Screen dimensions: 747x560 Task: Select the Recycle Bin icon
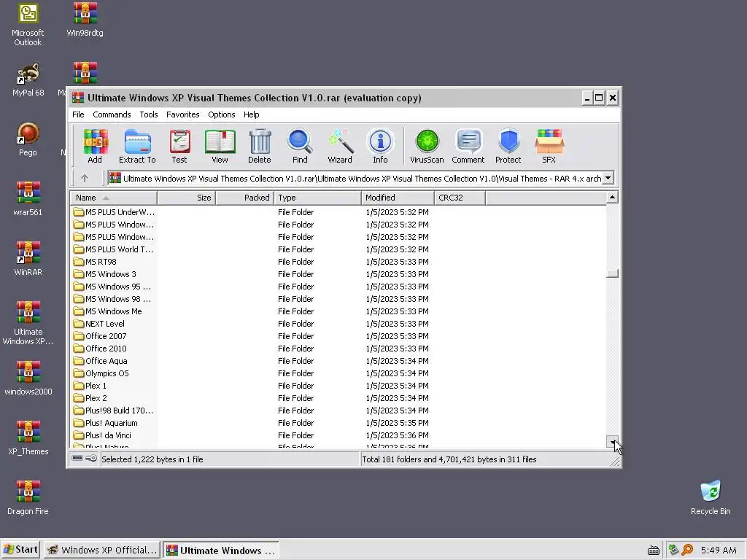tap(711, 498)
